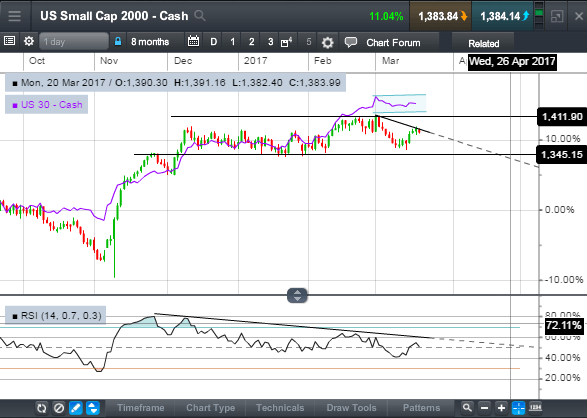Click the Nov label on time axis
The width and height of the screenshot is (587, 418).
[109, 61]
